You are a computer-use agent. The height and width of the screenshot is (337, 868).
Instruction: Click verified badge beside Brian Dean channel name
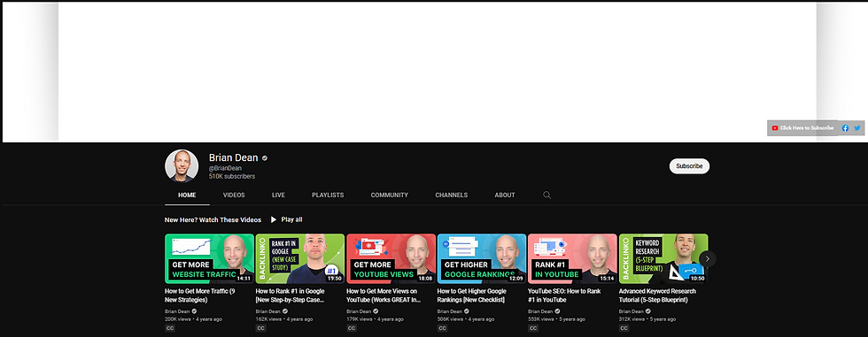pos(265,158)
